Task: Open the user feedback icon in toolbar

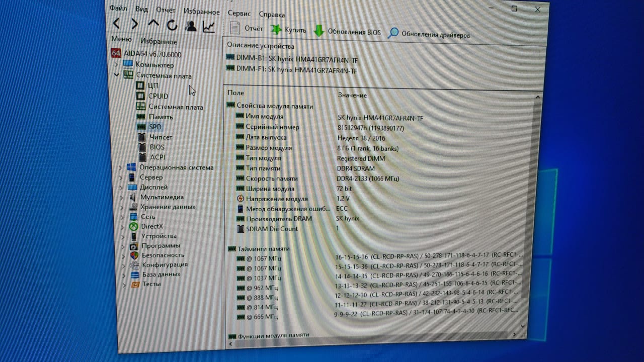Action: (191, 26)
